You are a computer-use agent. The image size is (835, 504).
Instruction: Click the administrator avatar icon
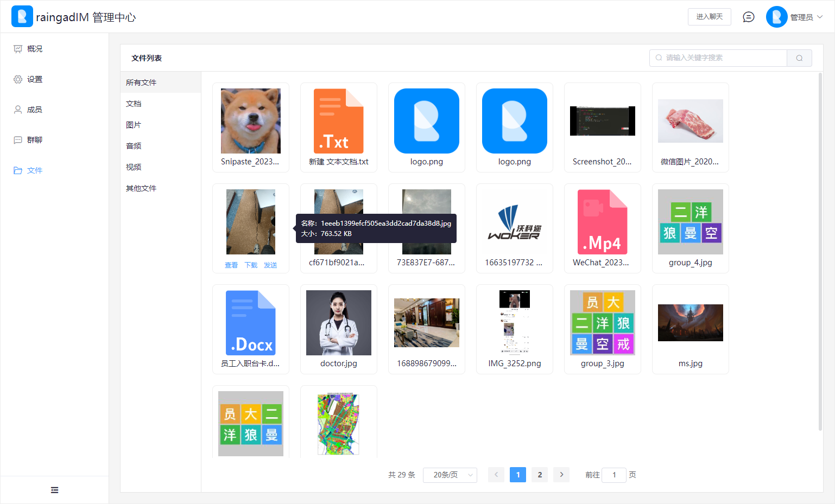point(777,17)
